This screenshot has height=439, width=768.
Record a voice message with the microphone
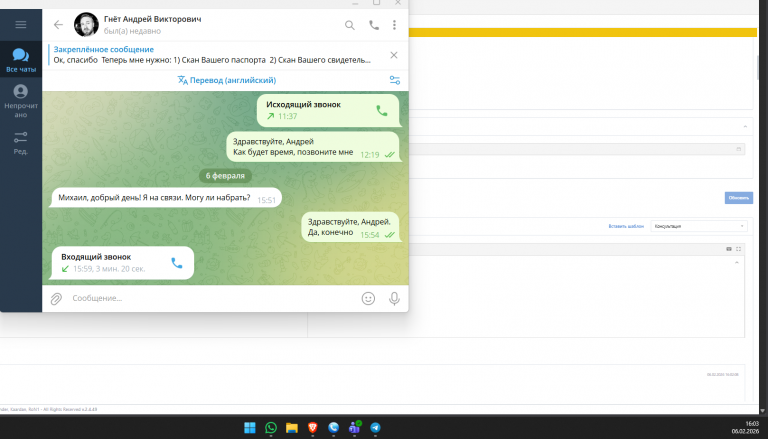click(394, 298)
